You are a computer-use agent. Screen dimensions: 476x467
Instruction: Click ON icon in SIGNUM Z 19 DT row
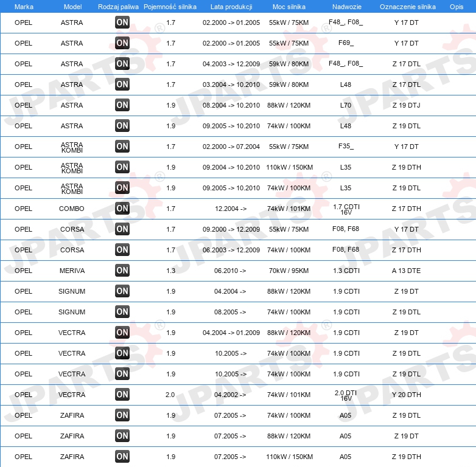click(122, 291)
